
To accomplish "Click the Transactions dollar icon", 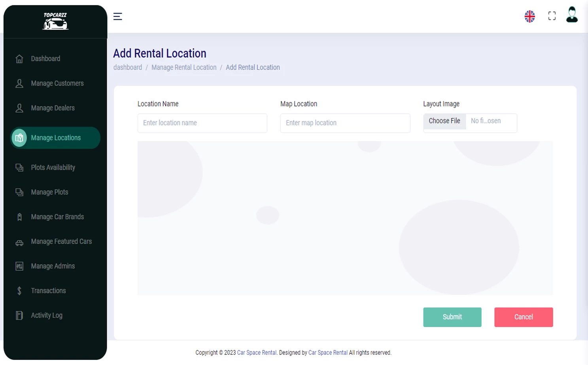I will [19, 290].
